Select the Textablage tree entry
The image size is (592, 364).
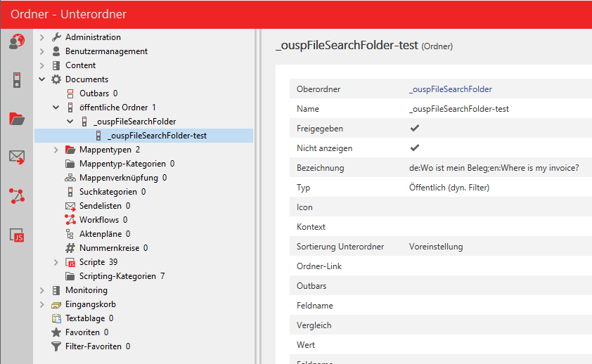tap(89, 318)
